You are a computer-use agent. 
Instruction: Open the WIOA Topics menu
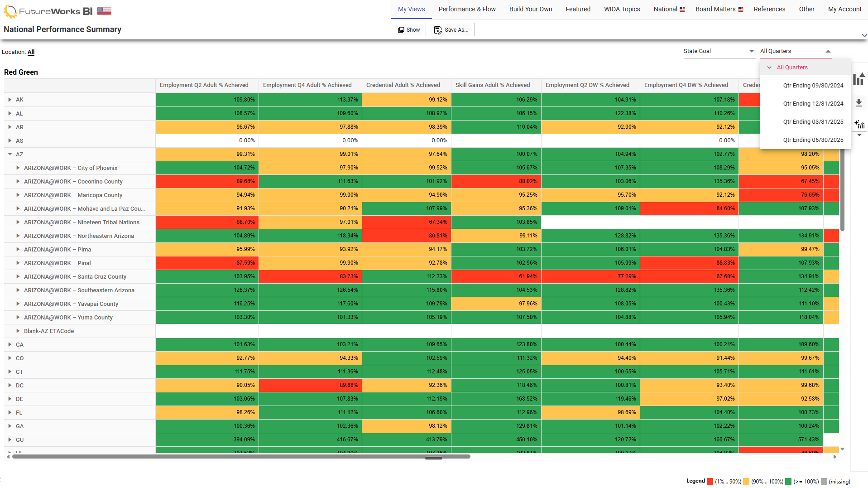click(x=622, y=9)
